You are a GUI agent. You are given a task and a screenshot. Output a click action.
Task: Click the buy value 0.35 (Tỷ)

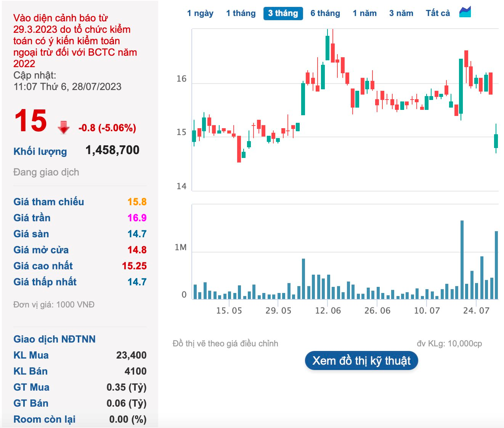click(x=127, y=387)
